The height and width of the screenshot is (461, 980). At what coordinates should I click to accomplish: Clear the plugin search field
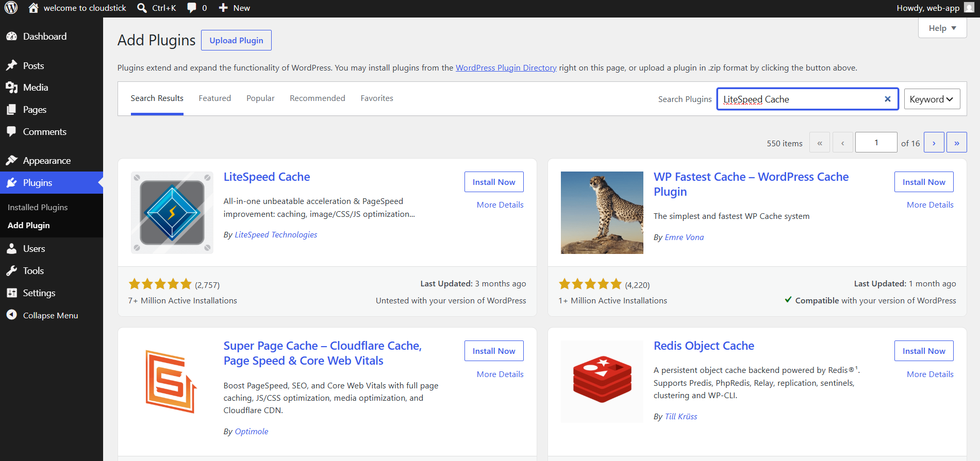coord(888,99)
